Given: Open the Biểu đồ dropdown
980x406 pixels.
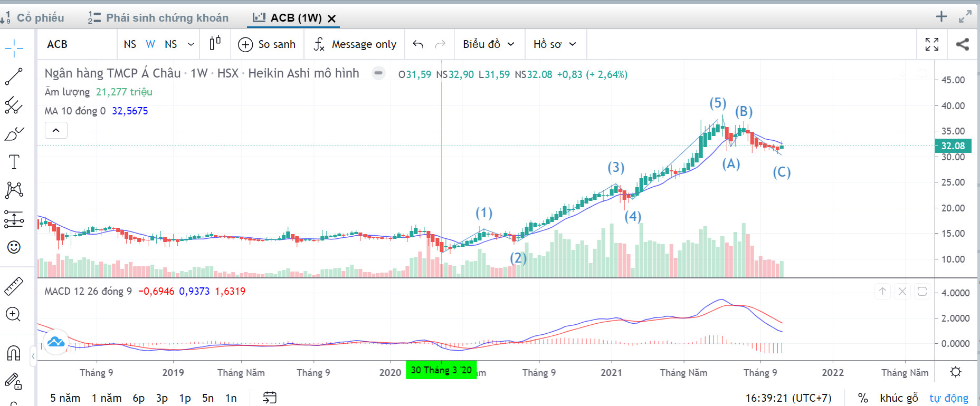Looking at the screenshot, I should [x=489, y=44].
